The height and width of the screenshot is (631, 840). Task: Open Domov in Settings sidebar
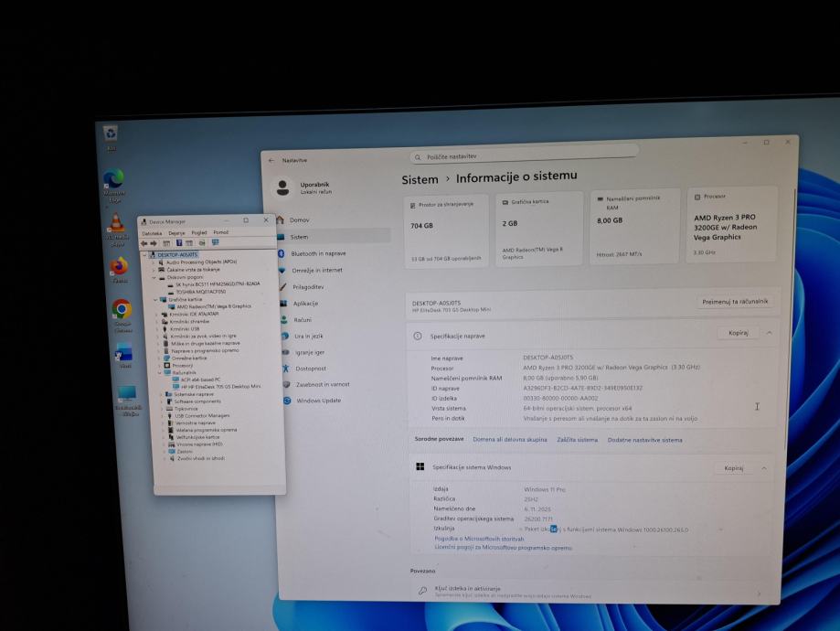point(299,219)
